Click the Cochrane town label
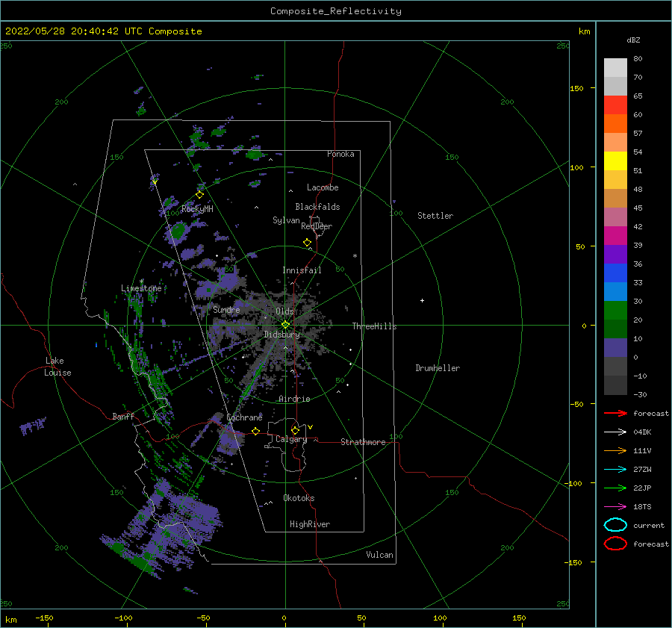The width and height of the screenshot is (672, 628). pyautogui.click(x=244, y=417)
